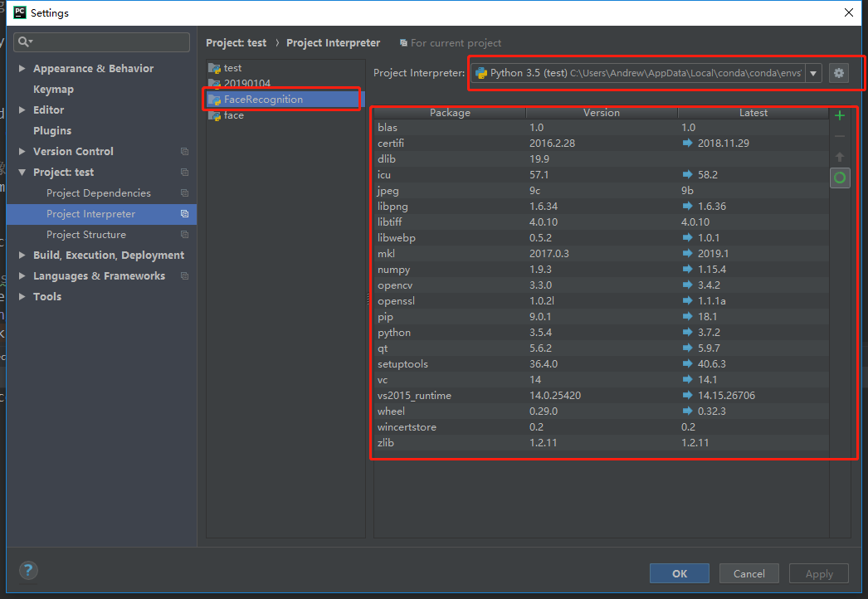
Task: Click the OK button
Action: tap(679, 573)
